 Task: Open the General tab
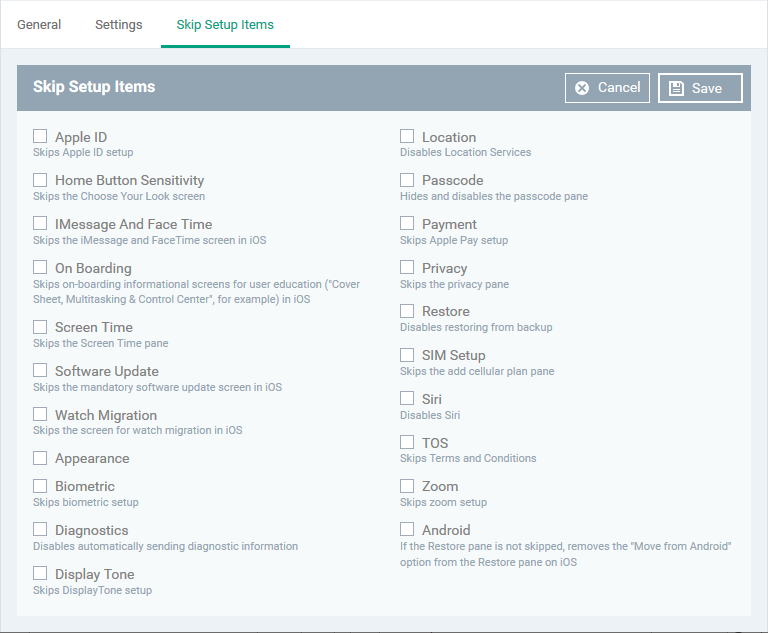39,24
